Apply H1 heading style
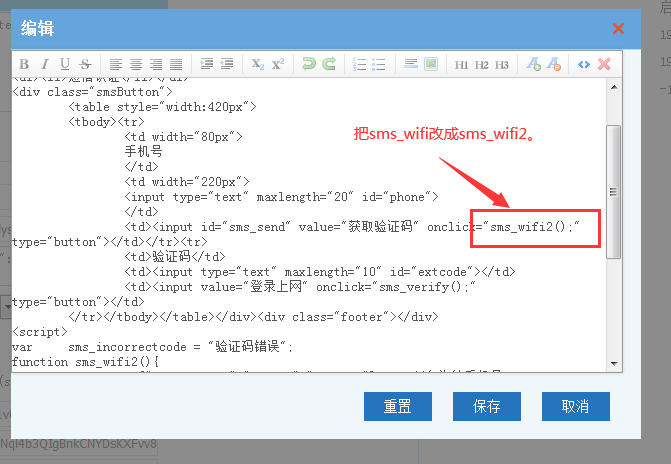This screenshot has width=671, height=464. 461,64
